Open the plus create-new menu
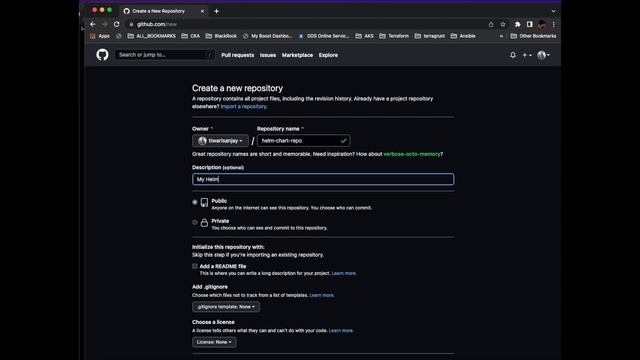This screenshot has width=640, height=360. [x=527, y=55]
